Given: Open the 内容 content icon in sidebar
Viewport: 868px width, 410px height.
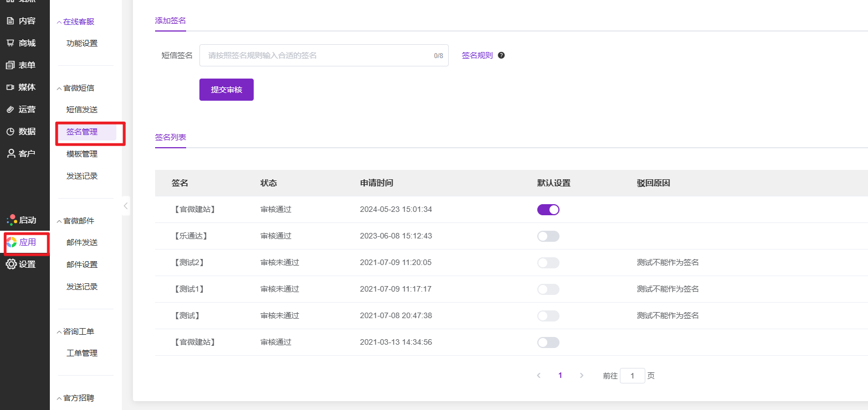Looking at the screenshot, I should (11, 21).
